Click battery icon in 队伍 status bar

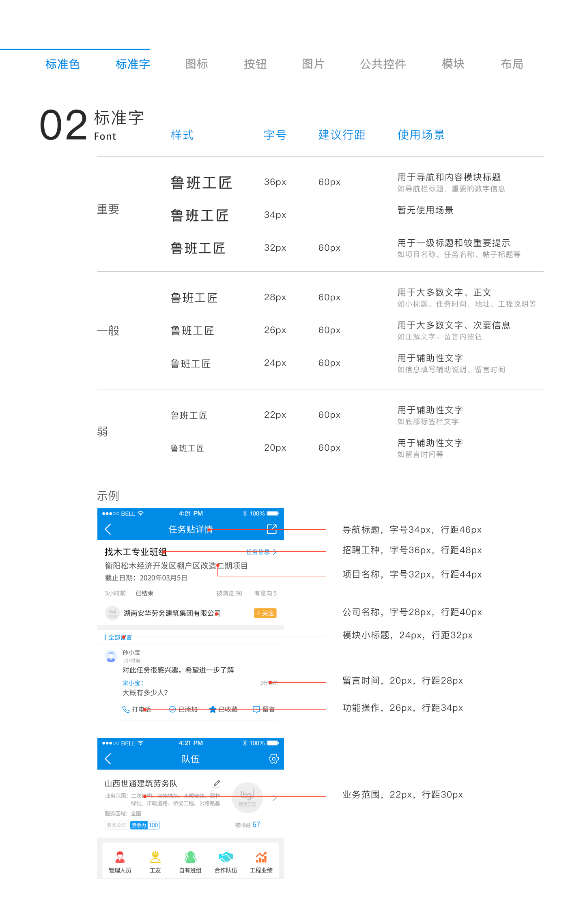(x=273, y=743)
